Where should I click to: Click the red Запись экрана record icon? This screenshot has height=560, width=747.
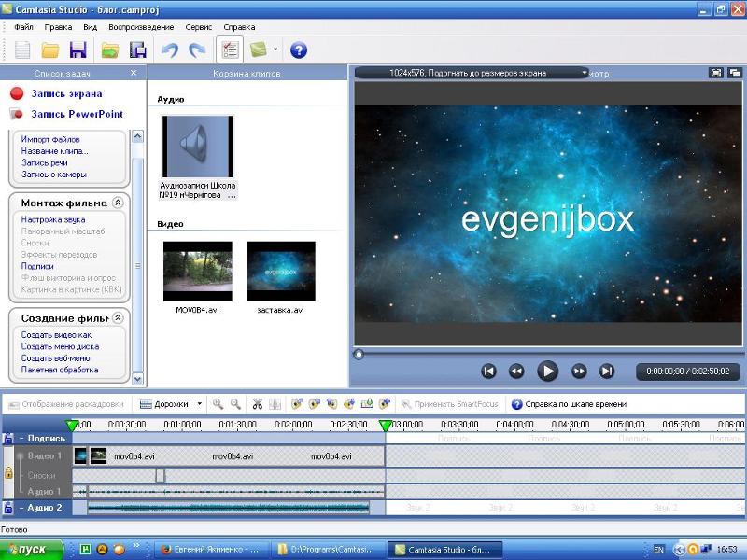(17, 93)
